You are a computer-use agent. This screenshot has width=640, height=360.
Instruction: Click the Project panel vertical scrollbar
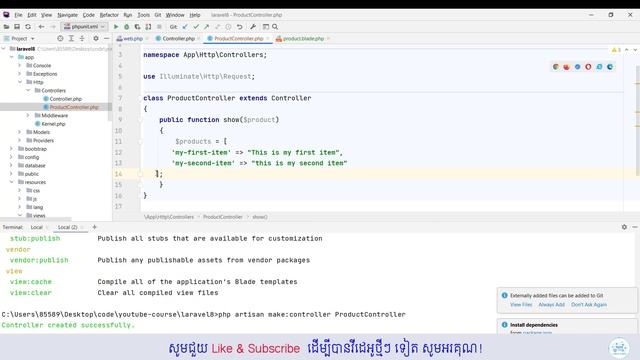pos(110,84)
